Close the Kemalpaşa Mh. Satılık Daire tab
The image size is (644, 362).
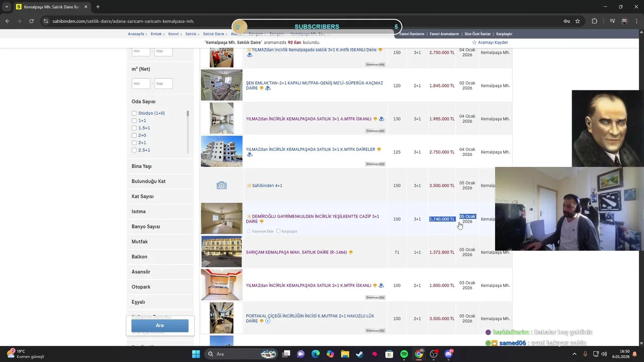pyautogui.click(x=86, y=7)
